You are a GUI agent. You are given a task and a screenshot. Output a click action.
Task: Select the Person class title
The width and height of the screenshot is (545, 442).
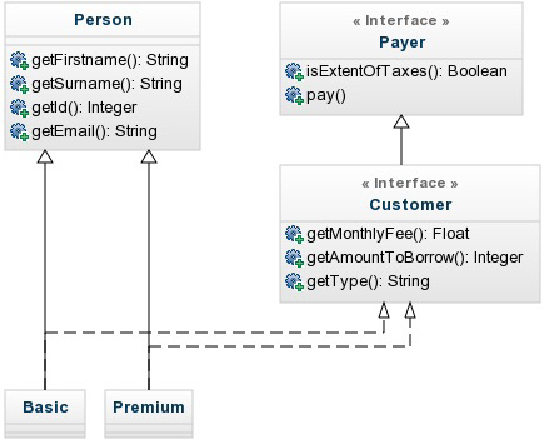(103, 20)
